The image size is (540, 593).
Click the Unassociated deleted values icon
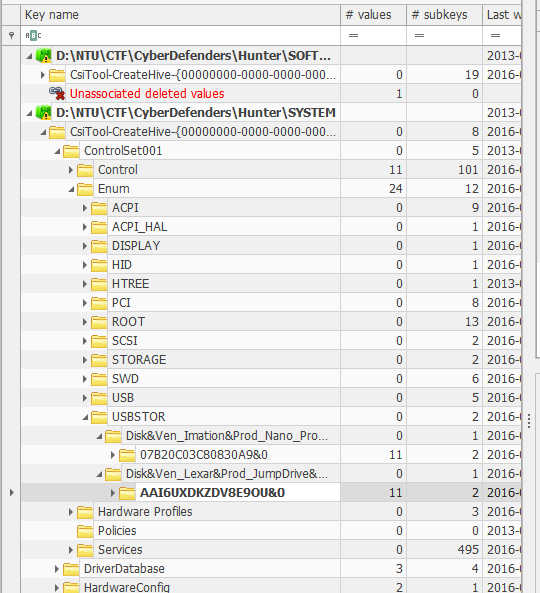[57, 94]
